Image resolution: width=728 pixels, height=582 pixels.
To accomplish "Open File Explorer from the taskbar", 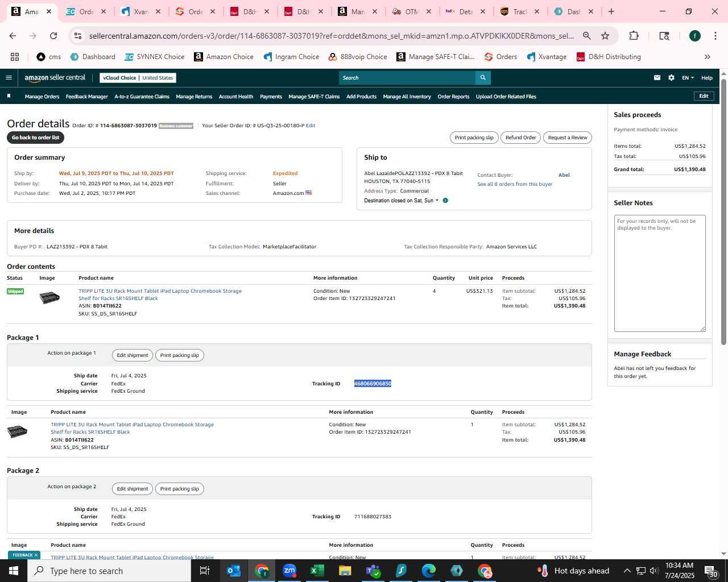I will 345,571.
